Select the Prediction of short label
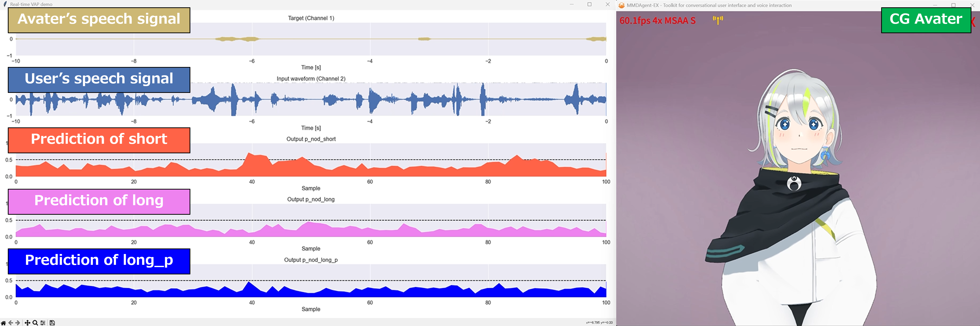This screenshot has width=980, height=326. point(99,140)
